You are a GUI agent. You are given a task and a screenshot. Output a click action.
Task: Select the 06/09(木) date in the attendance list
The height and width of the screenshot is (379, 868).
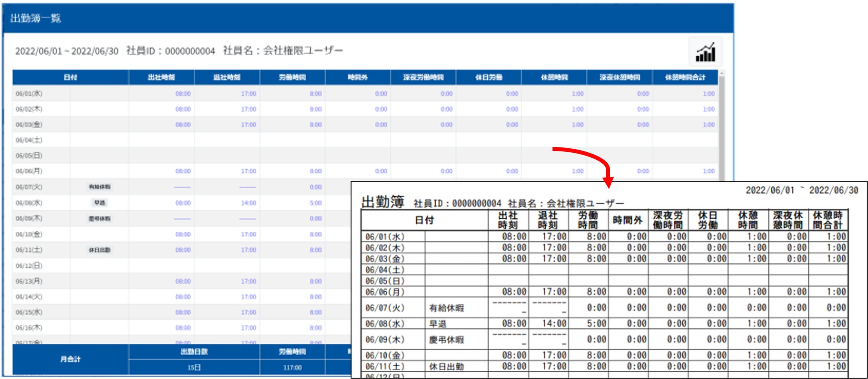pyautogui.click(x=29, y=219)
